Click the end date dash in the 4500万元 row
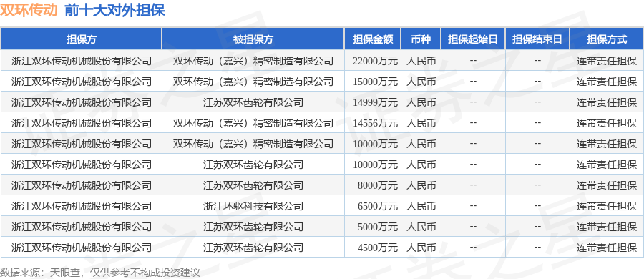The height and width of the screenshot is (279, 644). point(537,248)
